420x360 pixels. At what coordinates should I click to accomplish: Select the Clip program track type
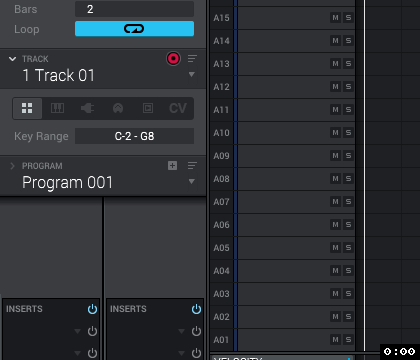tap(148, 108)
